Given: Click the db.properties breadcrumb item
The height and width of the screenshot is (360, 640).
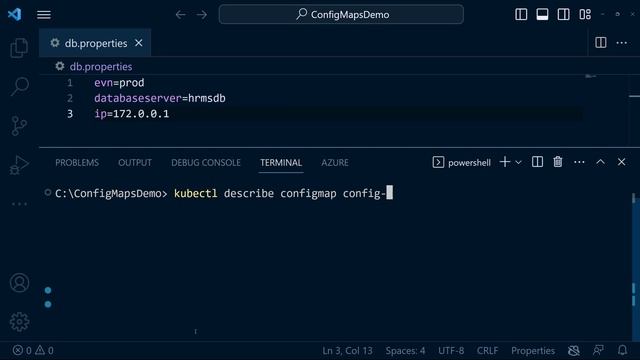Looking at the screenshot, I should pos(101,67).
